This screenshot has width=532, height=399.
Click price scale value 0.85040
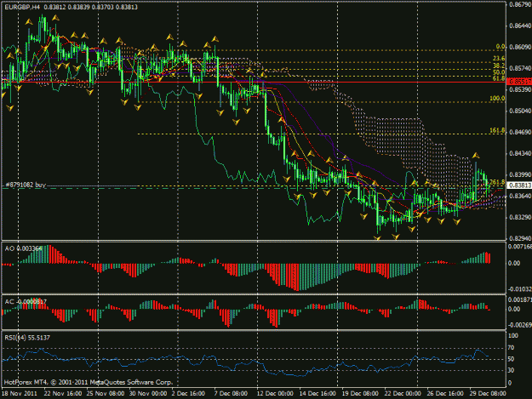[520, 111]
